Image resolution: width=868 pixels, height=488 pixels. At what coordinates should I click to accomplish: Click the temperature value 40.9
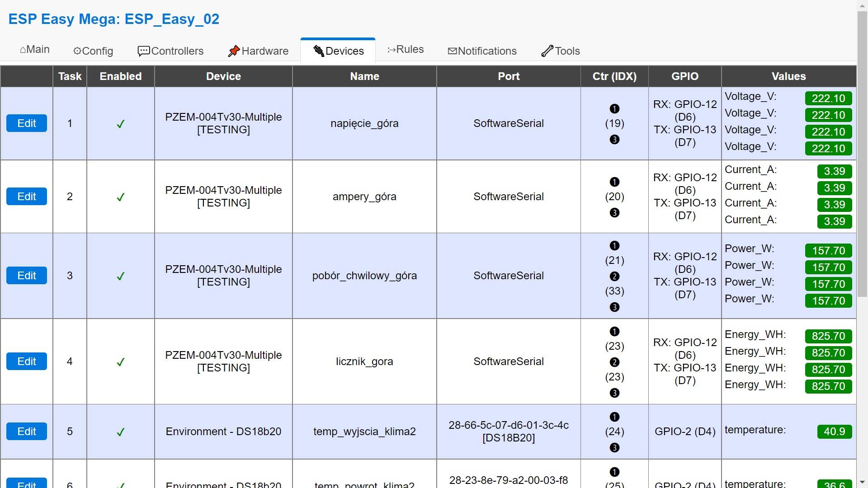834,432
